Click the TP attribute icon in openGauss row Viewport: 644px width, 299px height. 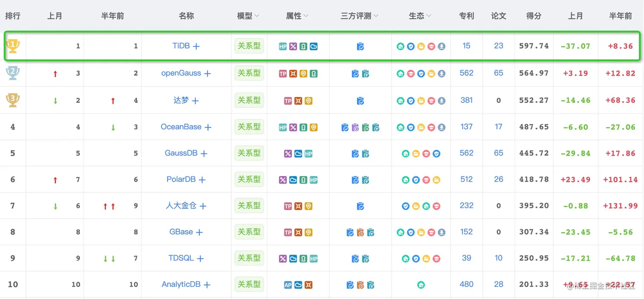tap(283, 74)
